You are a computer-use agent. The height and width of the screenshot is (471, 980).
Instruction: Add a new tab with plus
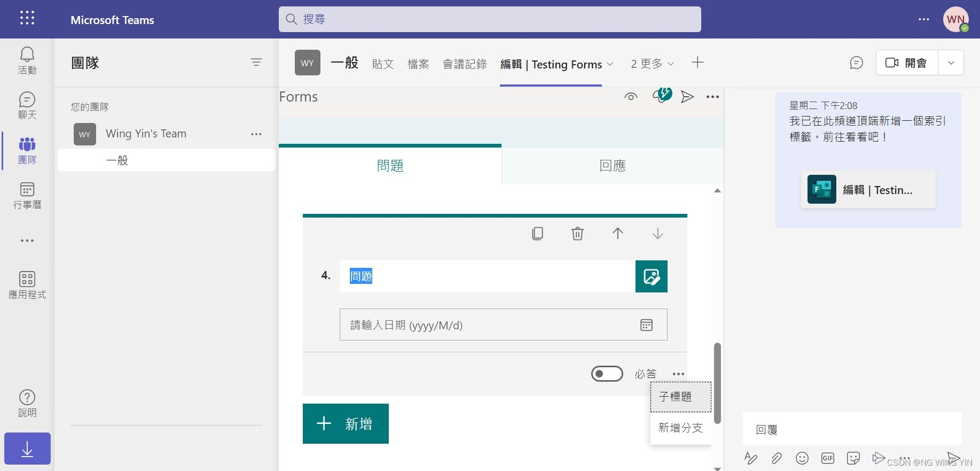click(x=697, y=63)
